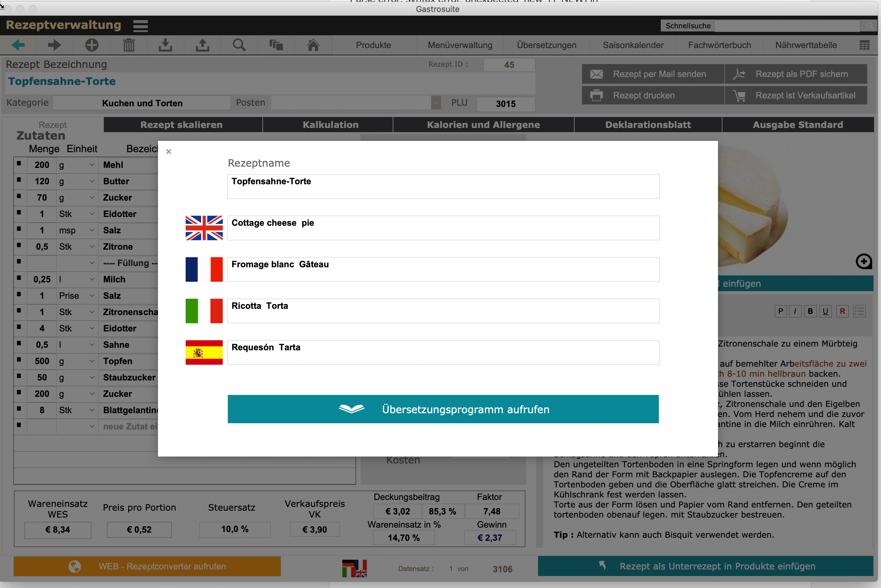The height and width of the screenshot is (588, 881).
Task: Click the download/import tray icon
Action: [x=166, y=45]
